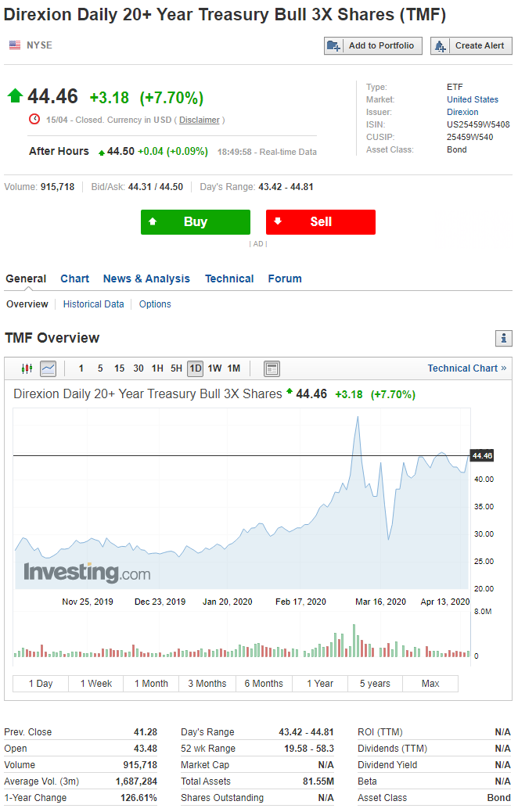This screenshot has width=518, height=812.
Task: Set chart interval to 30 minutes
Action: pos(138,368)
